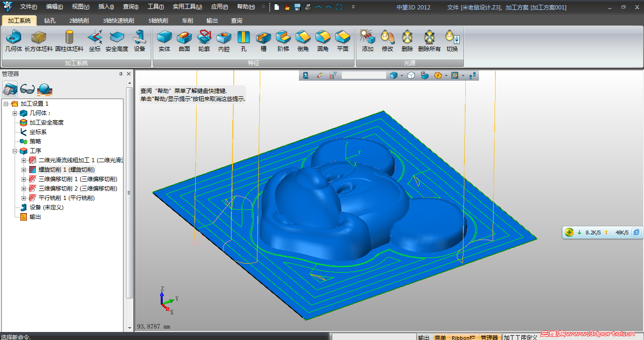Choose the 倒角 chamfer feature
The width and height of the screenshot is (644, 340).
[303, 41]
